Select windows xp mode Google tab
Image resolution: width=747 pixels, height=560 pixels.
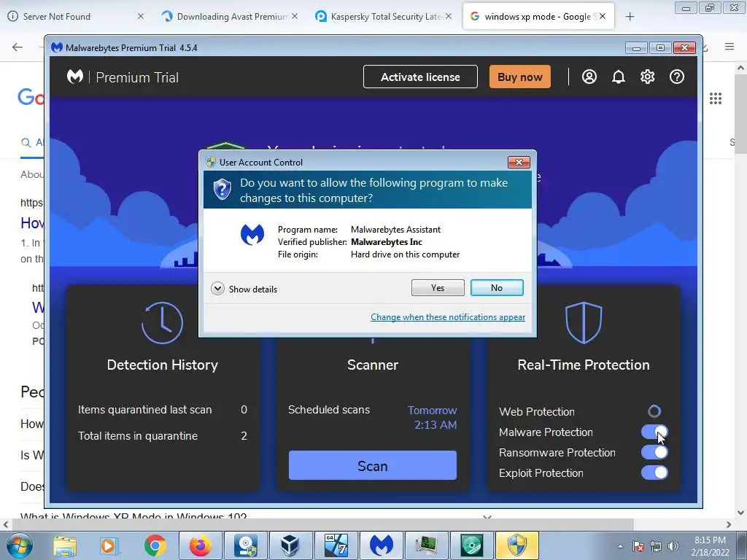pyautogui.click(x=538, y=16)
